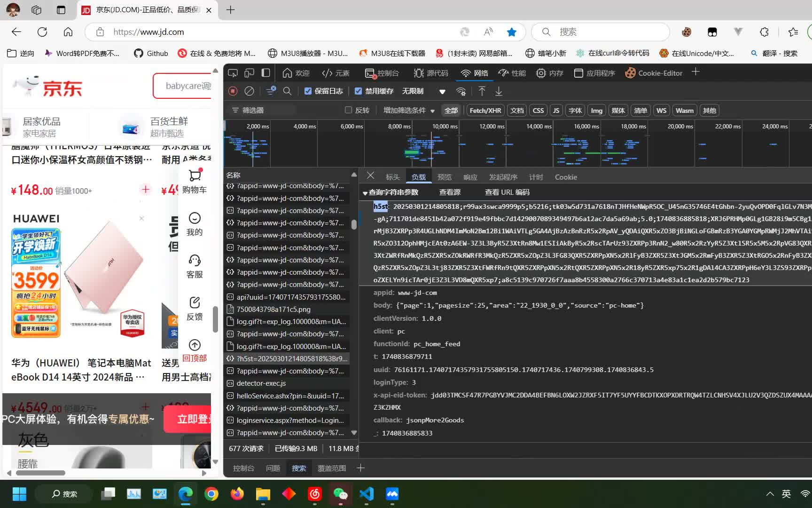Click the import HAR upload arrow
Image resolution: width=812 pixels, height=508 pixels.
[482, 91]
